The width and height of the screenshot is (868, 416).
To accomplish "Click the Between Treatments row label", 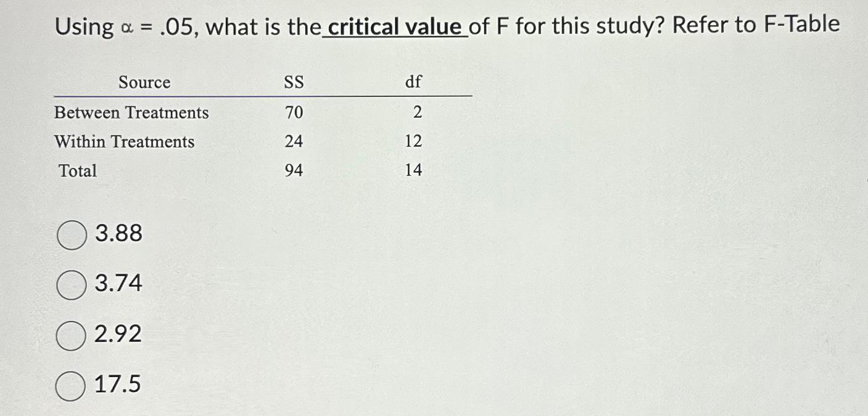I will click(x=131, y=113).
